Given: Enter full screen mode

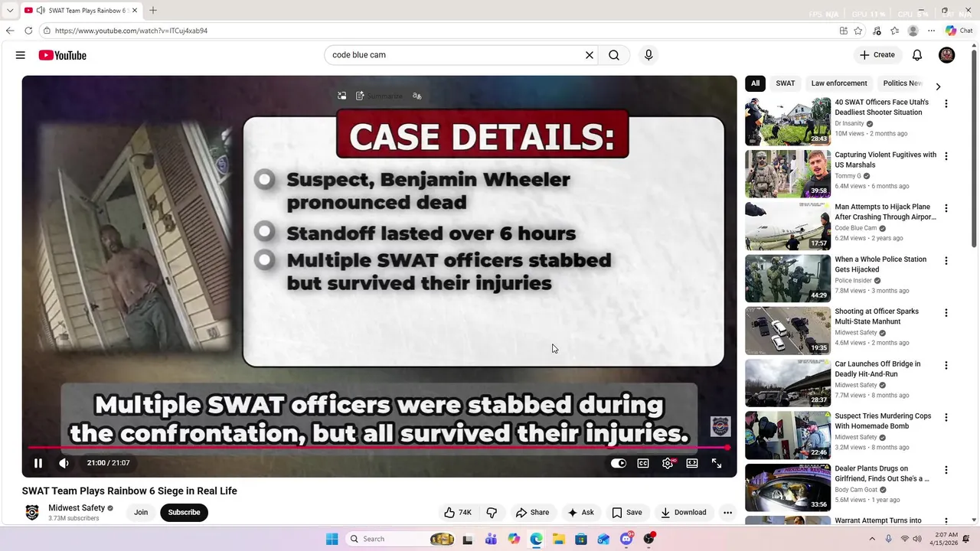Looking at the screenshot, I should 717,463.
